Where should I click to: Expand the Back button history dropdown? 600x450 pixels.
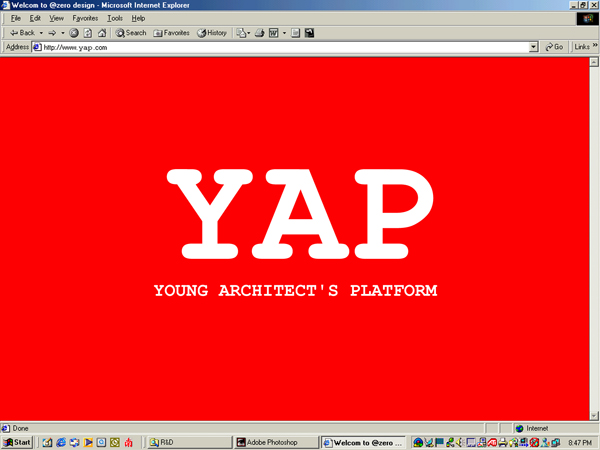click(x=41, y=33)
